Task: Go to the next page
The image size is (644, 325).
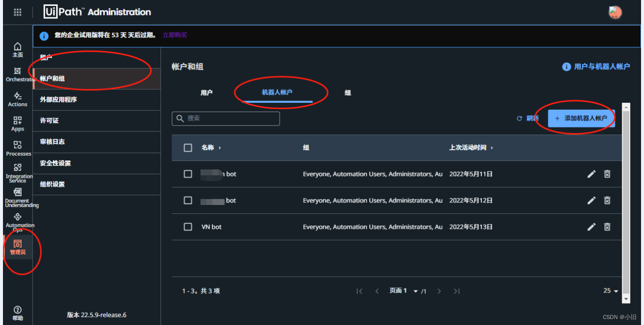Action: click(x=439, y=291)
